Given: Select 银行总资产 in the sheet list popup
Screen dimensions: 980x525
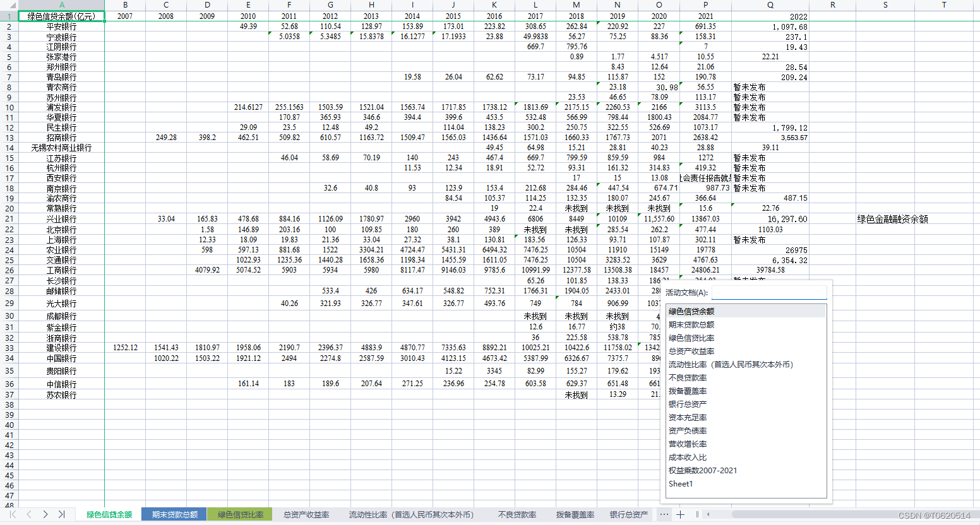Looking at the screenshot, I should click(x=746, y=404).
